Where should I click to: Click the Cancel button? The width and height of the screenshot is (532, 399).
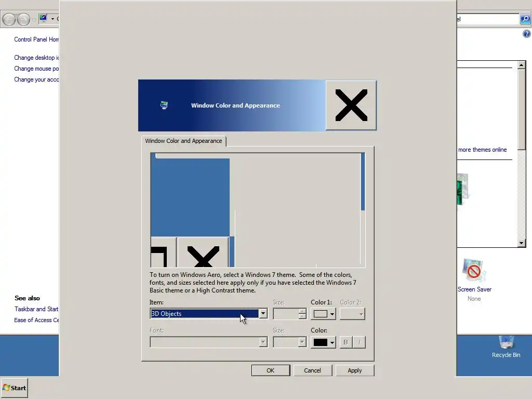coord(312,370)
